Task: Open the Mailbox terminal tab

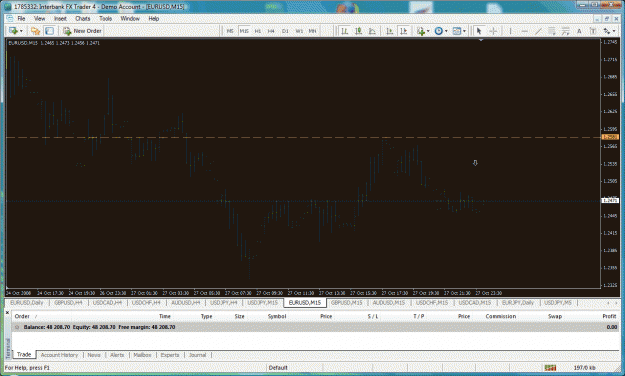Action: click(x=142, y=355)
